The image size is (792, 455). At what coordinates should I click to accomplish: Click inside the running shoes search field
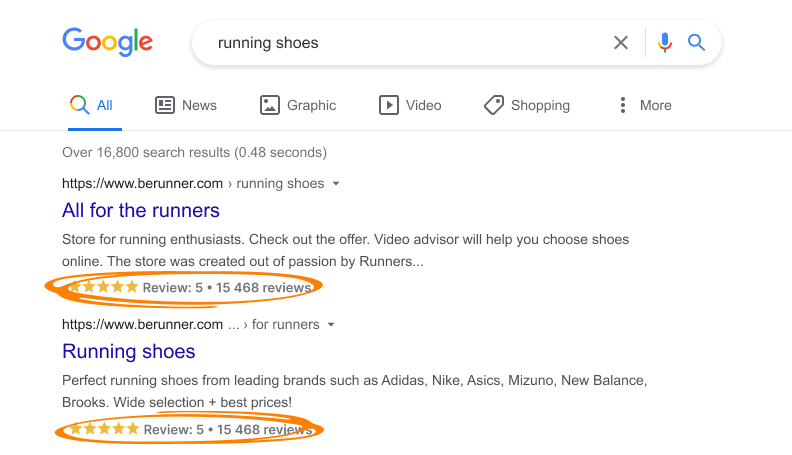[x=400, y=43]
